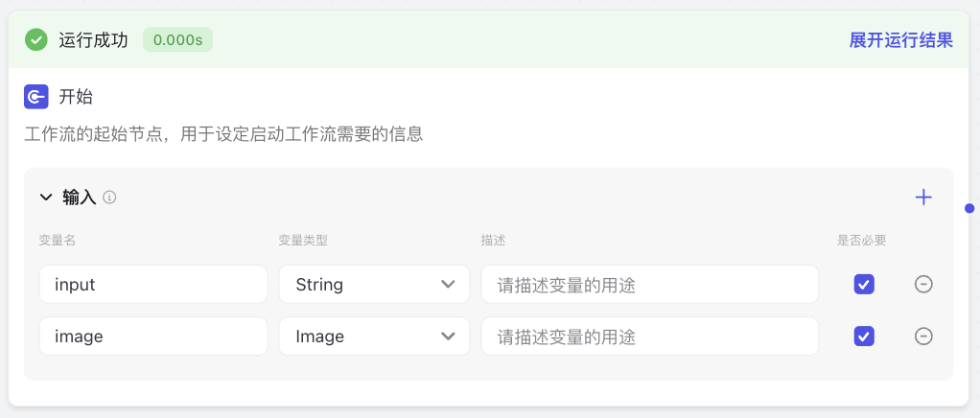Uncheck required for image variable
980x418 pixels.
pyautogui.click(x=864, y=337)
